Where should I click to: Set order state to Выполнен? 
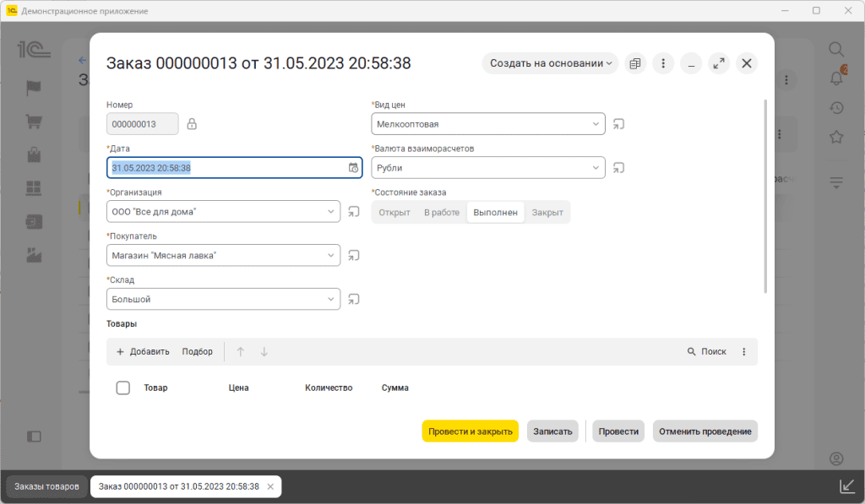(x=495, y=212)
